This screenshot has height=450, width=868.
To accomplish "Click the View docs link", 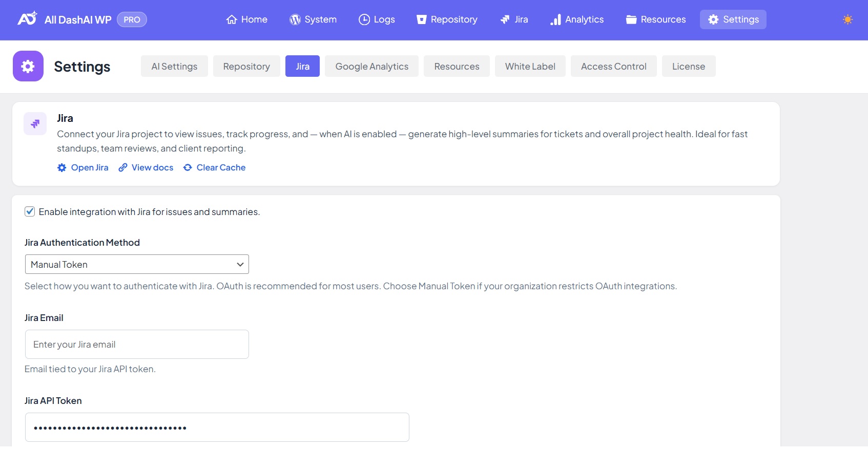I will pos(146,167).
